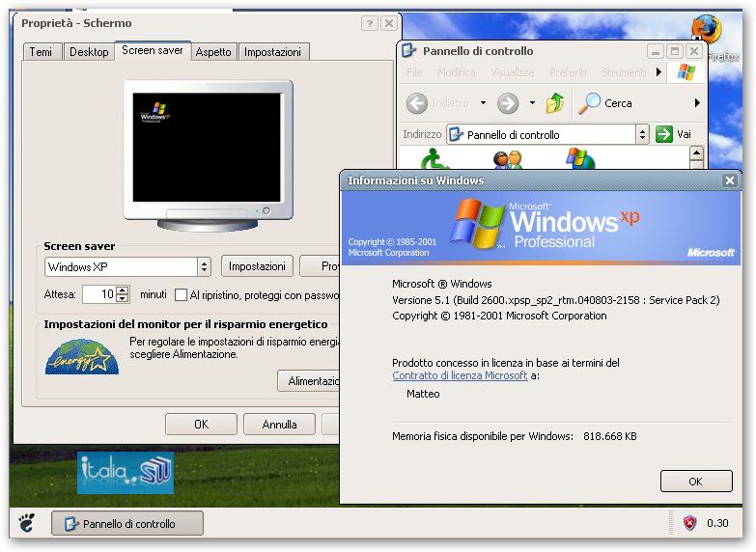
Task: Click the screen saver Impostazioni button
Action: 257,266
